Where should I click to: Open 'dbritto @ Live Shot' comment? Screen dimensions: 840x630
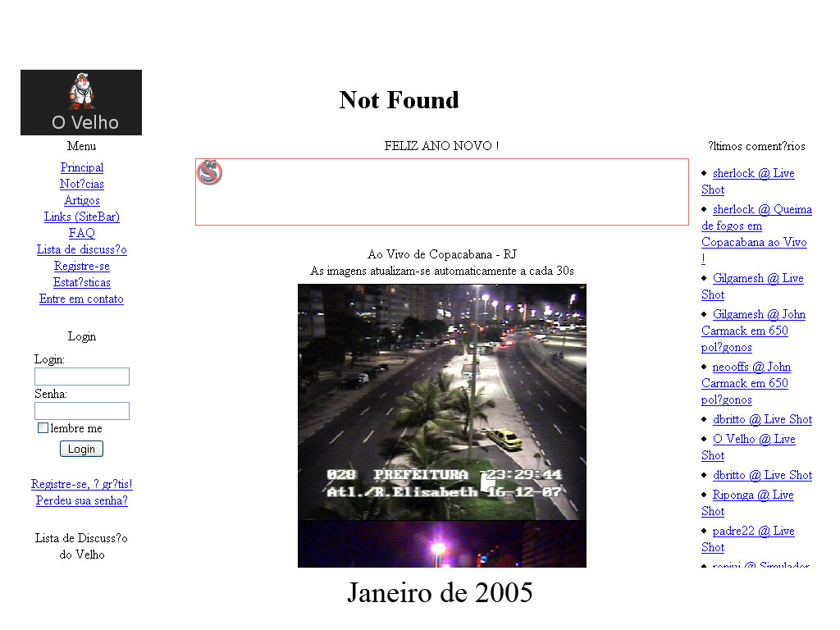(762, 419)
